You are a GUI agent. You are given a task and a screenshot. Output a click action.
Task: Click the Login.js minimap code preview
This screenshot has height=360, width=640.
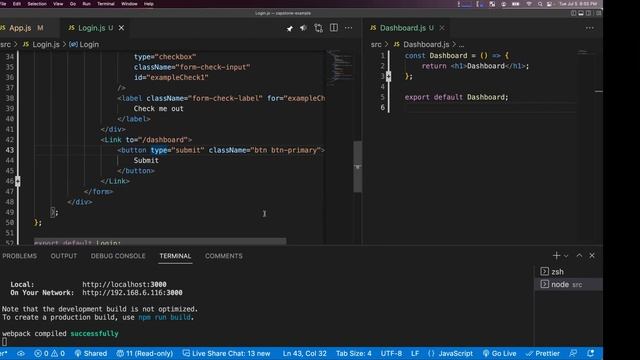click(x=339, y=67)
